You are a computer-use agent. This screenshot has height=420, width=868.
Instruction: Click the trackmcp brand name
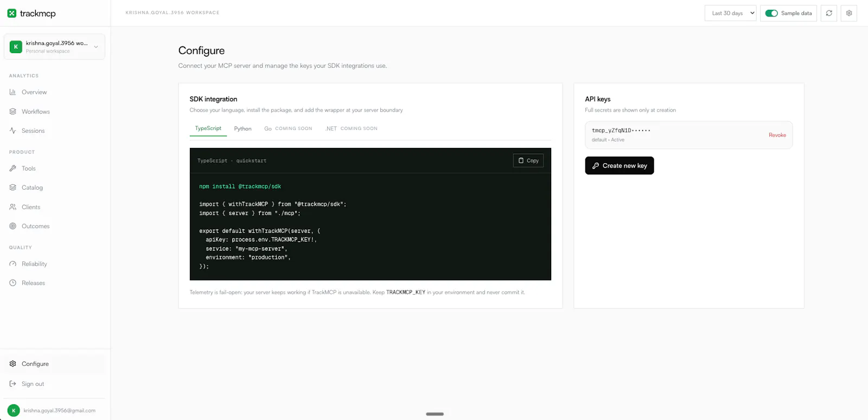point(38,13)
